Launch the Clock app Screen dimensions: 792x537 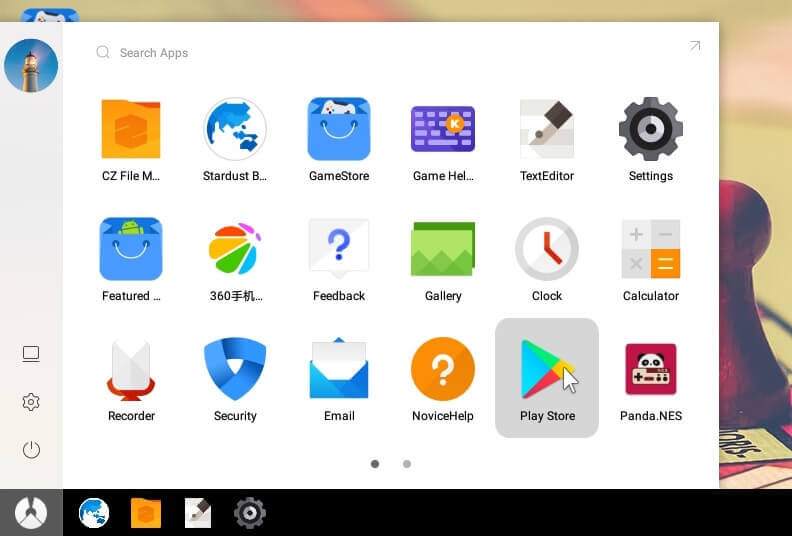(547, 249)
